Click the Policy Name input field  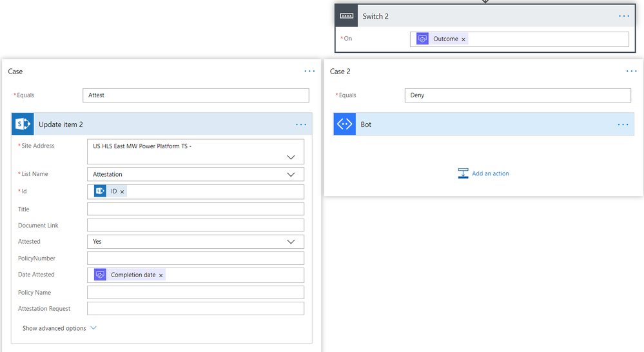click(195, 293)
